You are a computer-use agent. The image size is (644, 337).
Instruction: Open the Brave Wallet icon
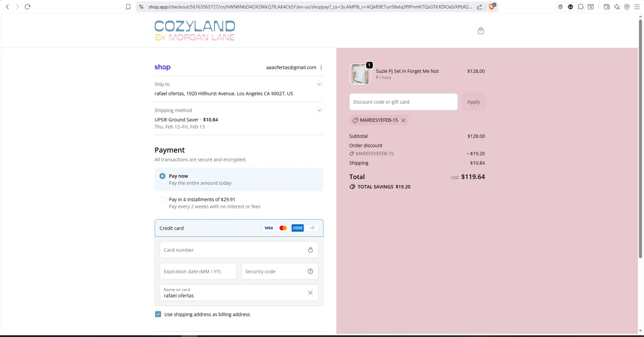pyautogui.click(x=607, y=7)
